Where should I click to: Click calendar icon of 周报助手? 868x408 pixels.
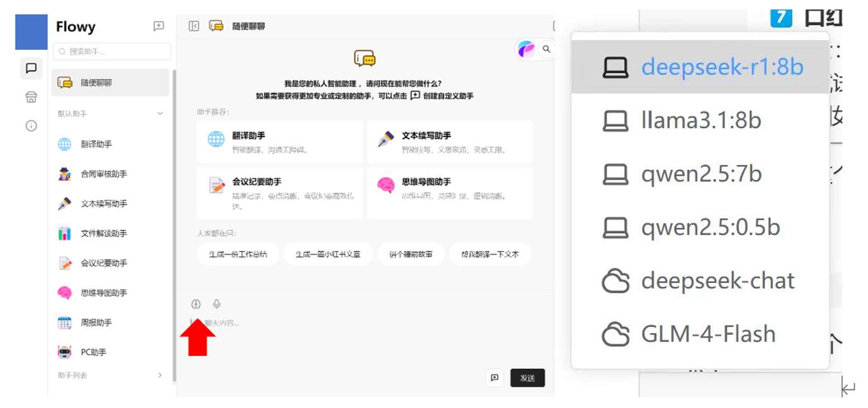(65, 323)
